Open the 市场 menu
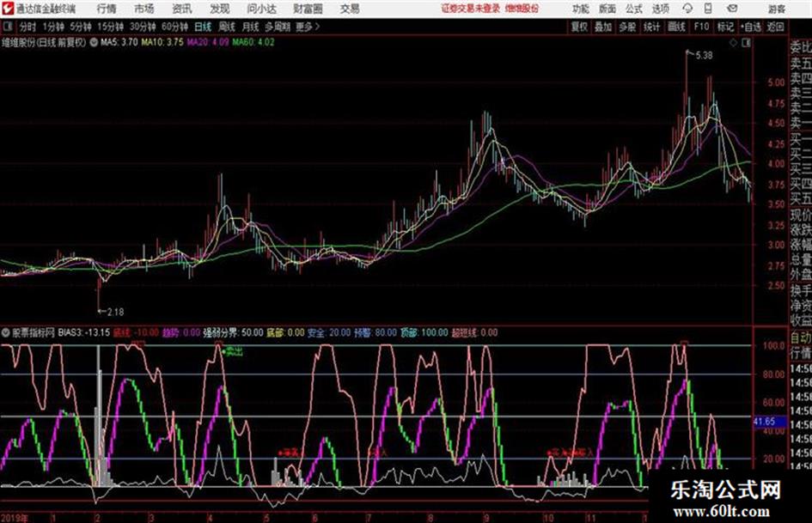 [143, 9]
